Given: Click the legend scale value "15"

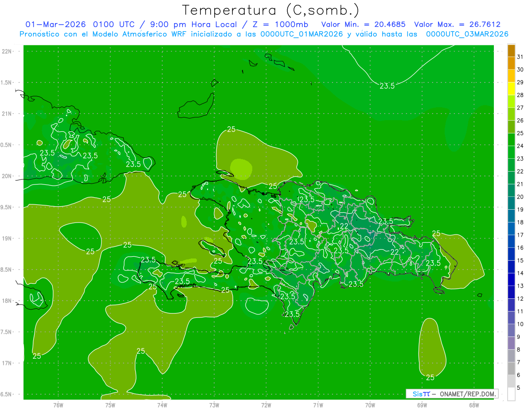Looking at the screenshot, I should (x=520, y=261).
